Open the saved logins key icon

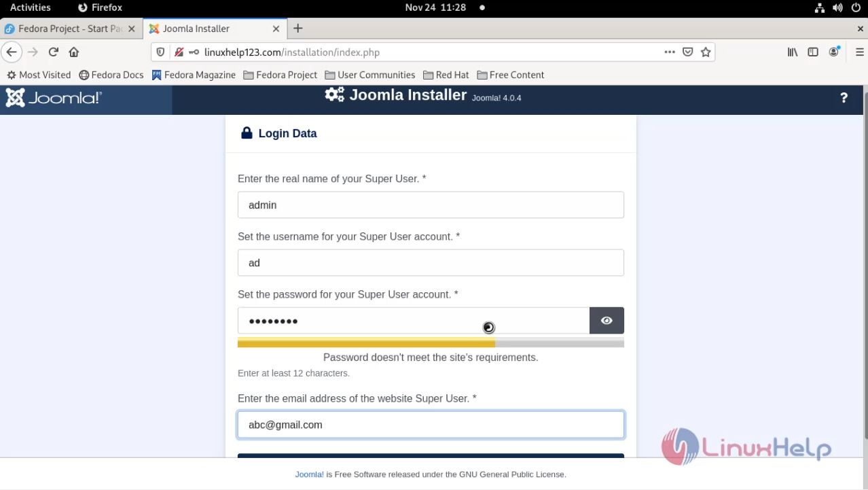(x=194, y=52)
